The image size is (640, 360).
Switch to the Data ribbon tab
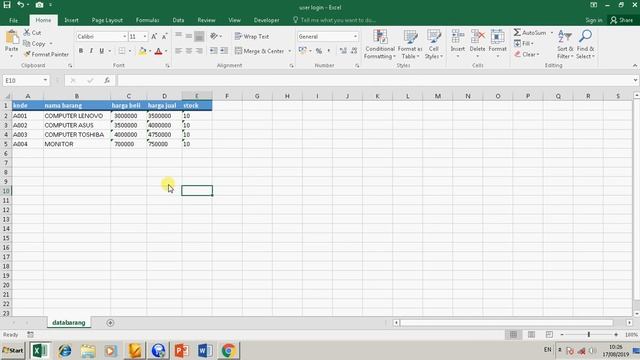tap(178, 20)
